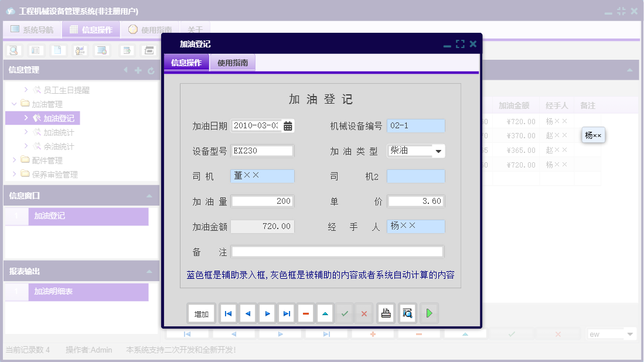644x362 pixels.
Task: Click the document icon on the upper toolbar
Action: (57, 50)
